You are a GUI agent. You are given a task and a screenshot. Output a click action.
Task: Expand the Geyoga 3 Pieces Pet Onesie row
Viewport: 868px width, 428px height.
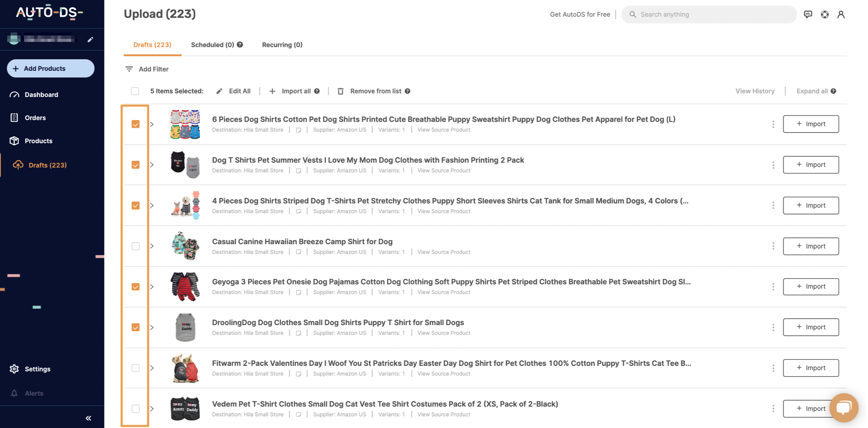[x=152, y=287]
